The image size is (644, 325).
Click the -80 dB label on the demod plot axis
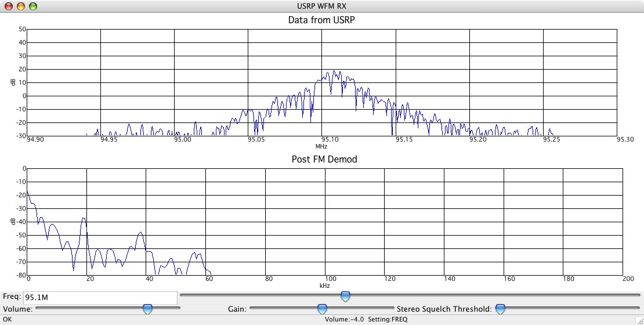point(20,276)
